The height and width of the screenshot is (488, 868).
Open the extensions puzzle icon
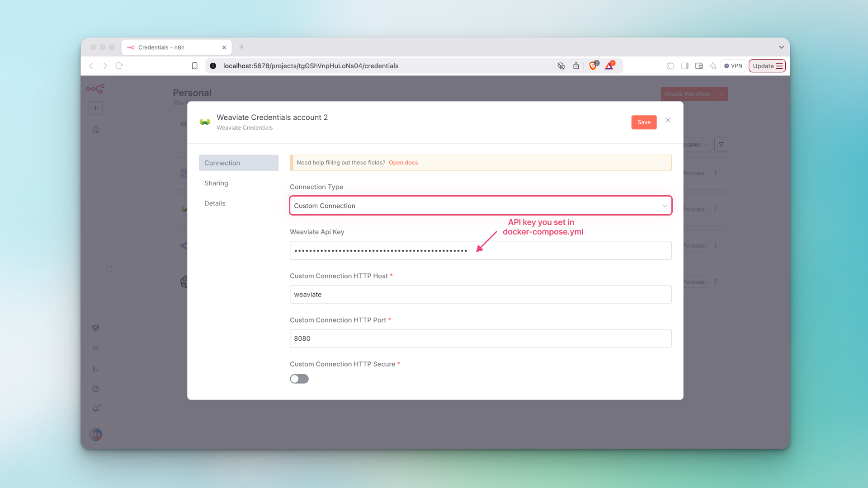point(670,66)
